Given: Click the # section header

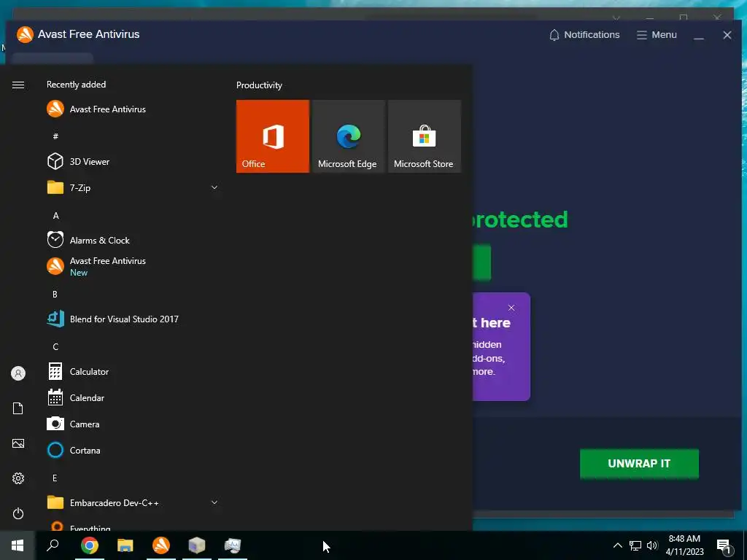Looking at the screenshot, I should click(55, 136).
